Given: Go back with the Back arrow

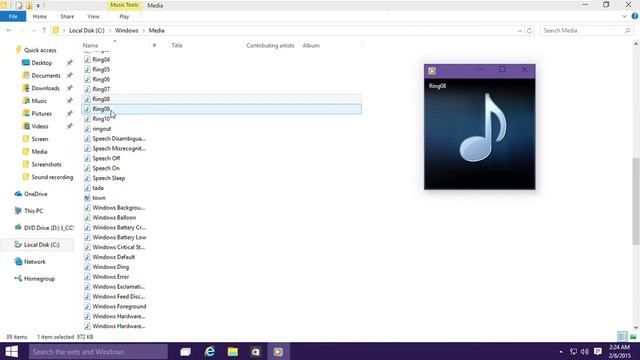Looking at the screenshot, I should (9, 30).
